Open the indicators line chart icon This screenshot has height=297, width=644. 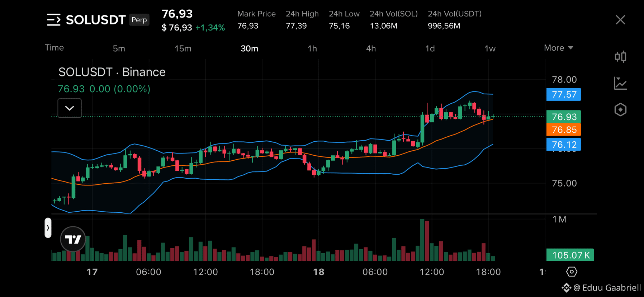(620, 83)
